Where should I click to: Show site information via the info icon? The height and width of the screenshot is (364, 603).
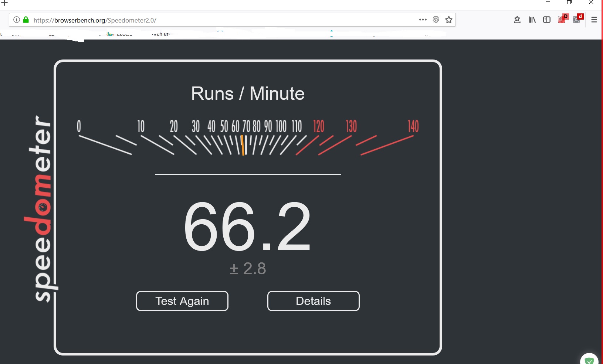[17, 20]
